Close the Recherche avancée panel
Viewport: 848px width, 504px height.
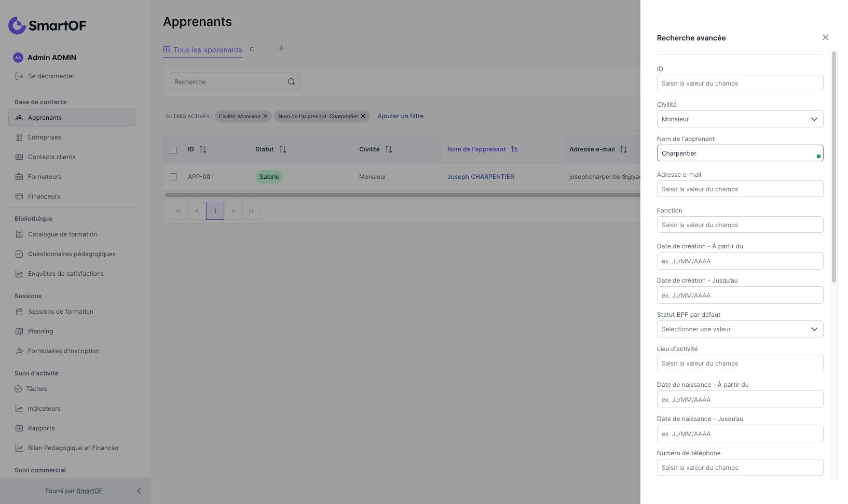[x=825, y=37]
